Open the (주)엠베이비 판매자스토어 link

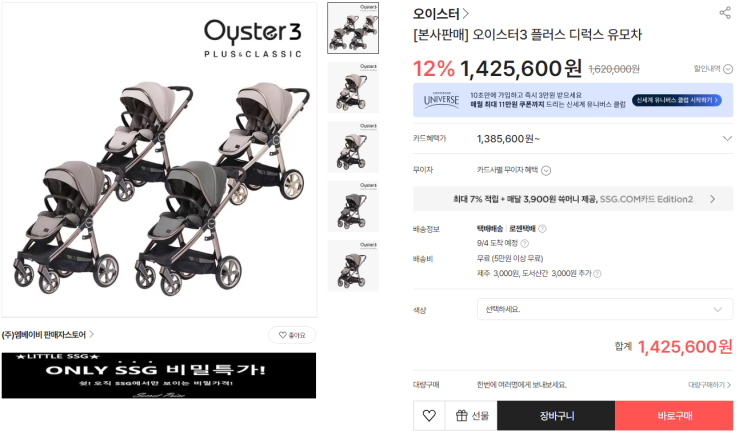[x=48, y=335]
